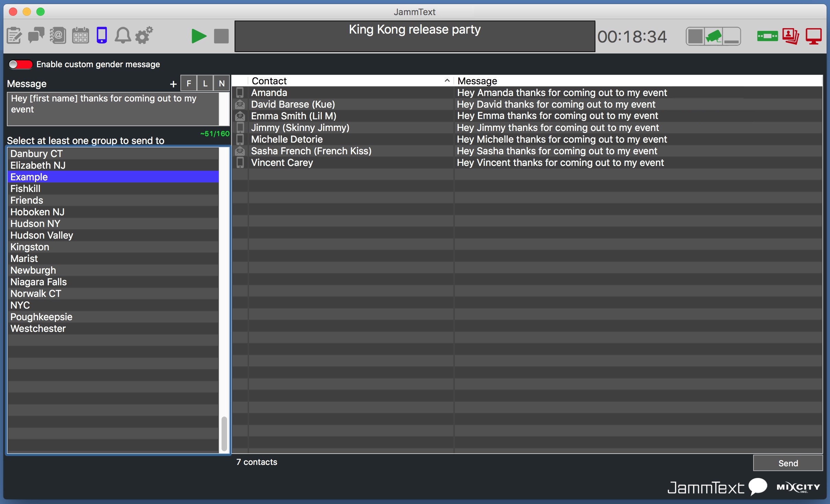Viewport: 830px width, 504px height.
Task: Select the Fishkill group
Action: point(113,189)
